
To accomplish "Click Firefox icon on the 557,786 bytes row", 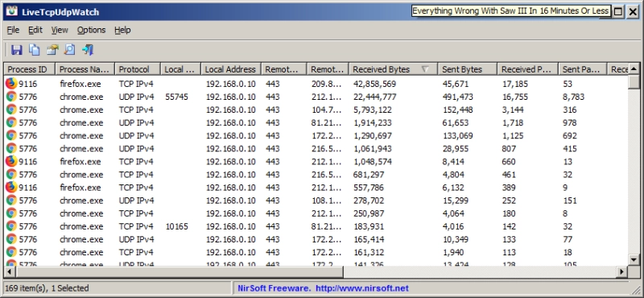I will [11, 188].
